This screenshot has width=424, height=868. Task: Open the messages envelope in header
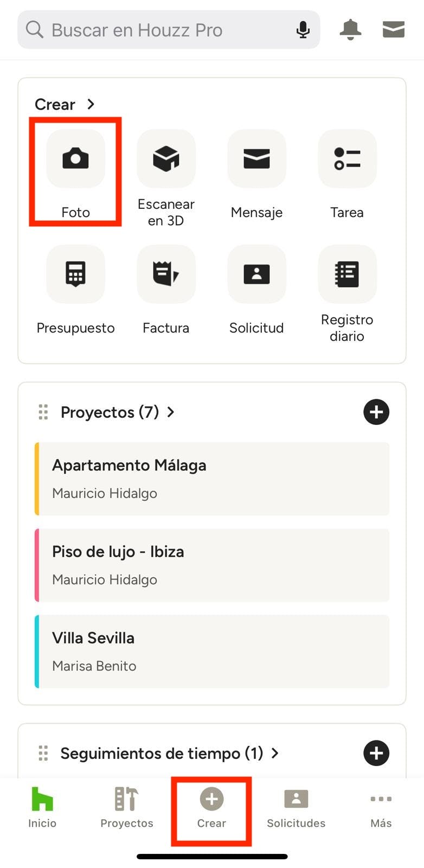tap(394, 30)
